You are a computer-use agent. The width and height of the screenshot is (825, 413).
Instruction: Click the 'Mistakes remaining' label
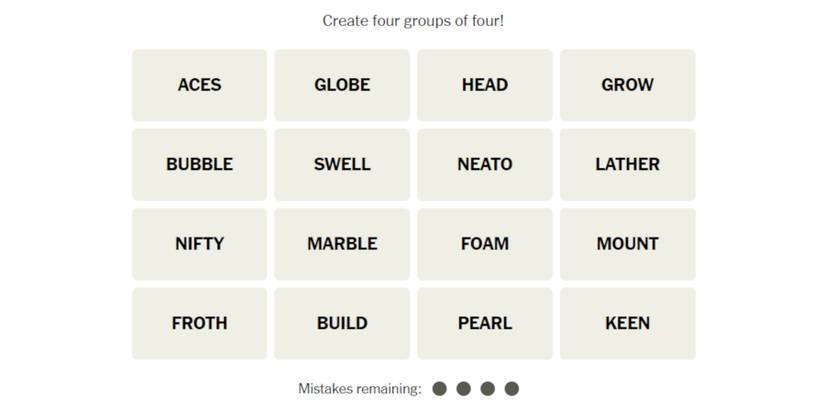(359, 388)
